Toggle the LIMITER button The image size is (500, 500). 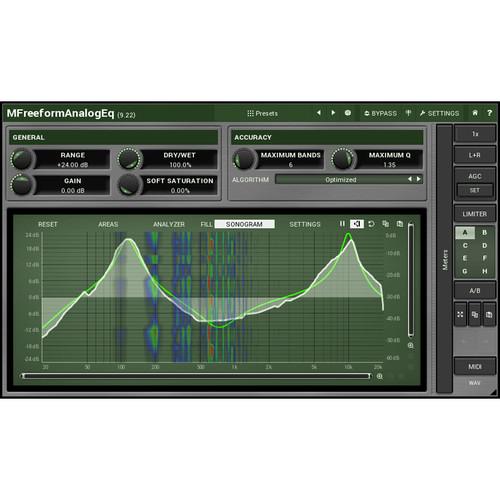475,214
